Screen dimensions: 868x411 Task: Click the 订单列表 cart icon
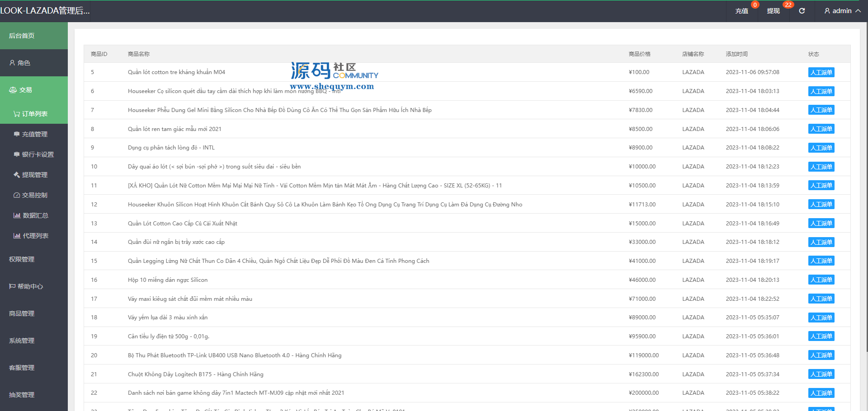click(x=17, y=114)
